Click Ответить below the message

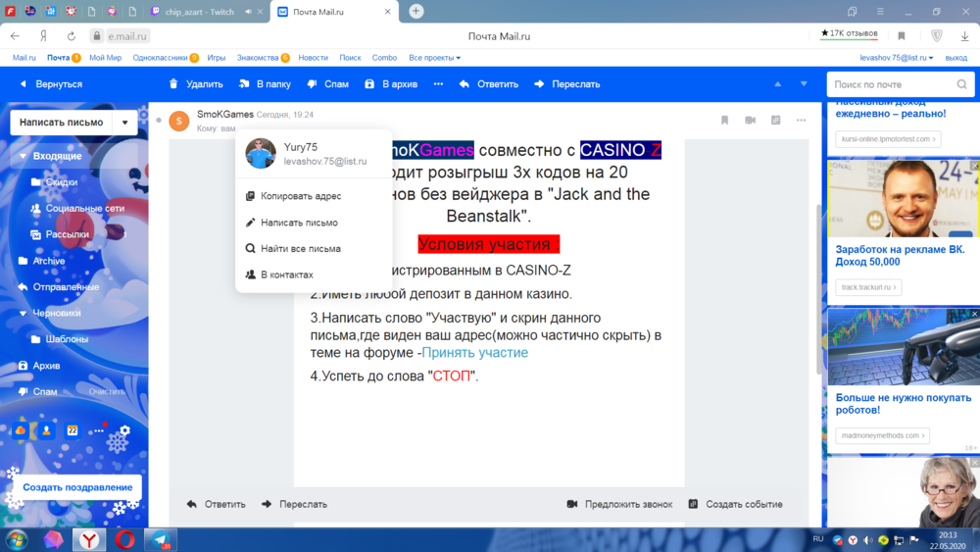click(x=217, y=504)
